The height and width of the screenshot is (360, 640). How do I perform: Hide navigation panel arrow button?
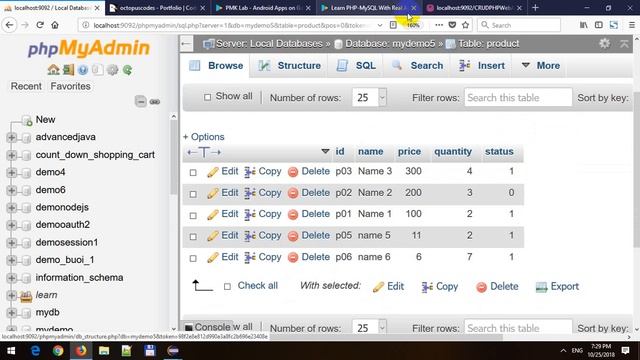[x=186, y=44]
